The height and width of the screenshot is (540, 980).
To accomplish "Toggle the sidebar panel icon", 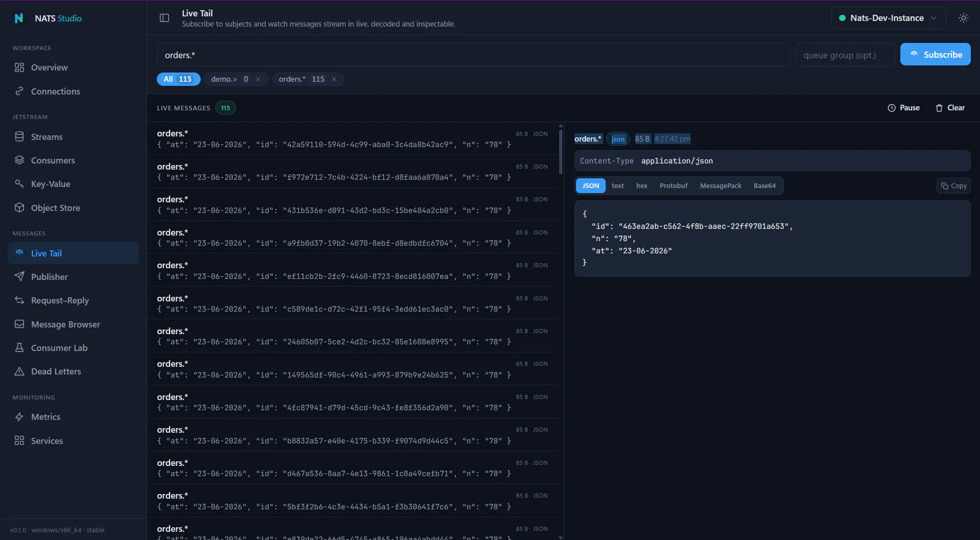I will tap(164, 18).
